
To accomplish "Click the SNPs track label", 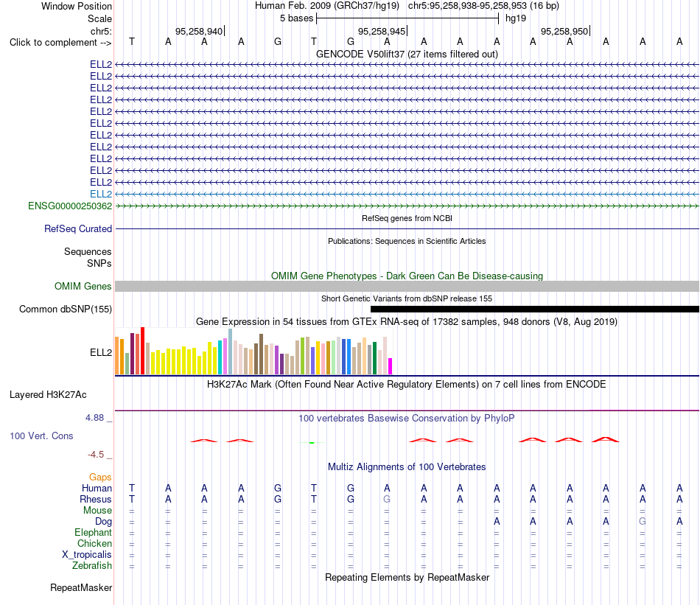I will pos(99,263).
